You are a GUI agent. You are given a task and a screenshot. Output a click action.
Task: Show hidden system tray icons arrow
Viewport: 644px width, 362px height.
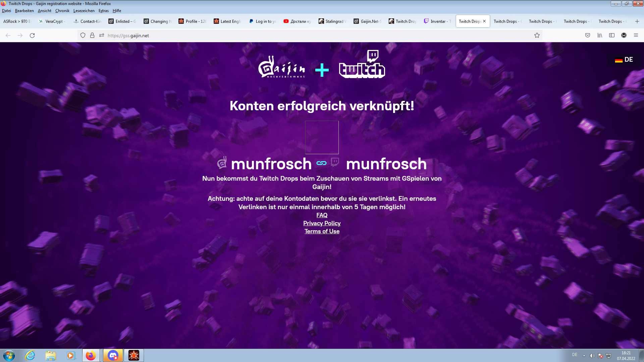click(x=584, y=356)
